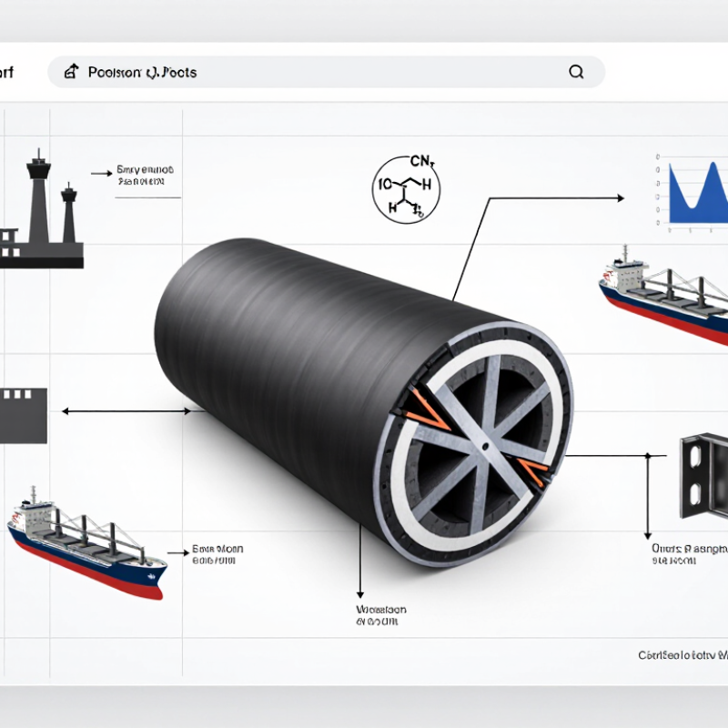The width and height of the screenshot is (728, 728).
Task: Click the bottom-right footer caption text
Action: 682,655
